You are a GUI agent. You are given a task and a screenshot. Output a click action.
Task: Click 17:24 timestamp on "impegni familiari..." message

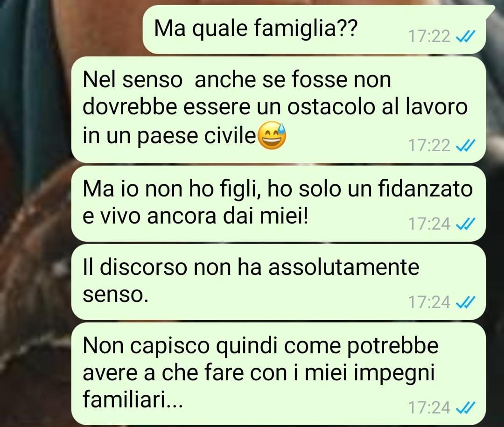click(x=429, y=408)
